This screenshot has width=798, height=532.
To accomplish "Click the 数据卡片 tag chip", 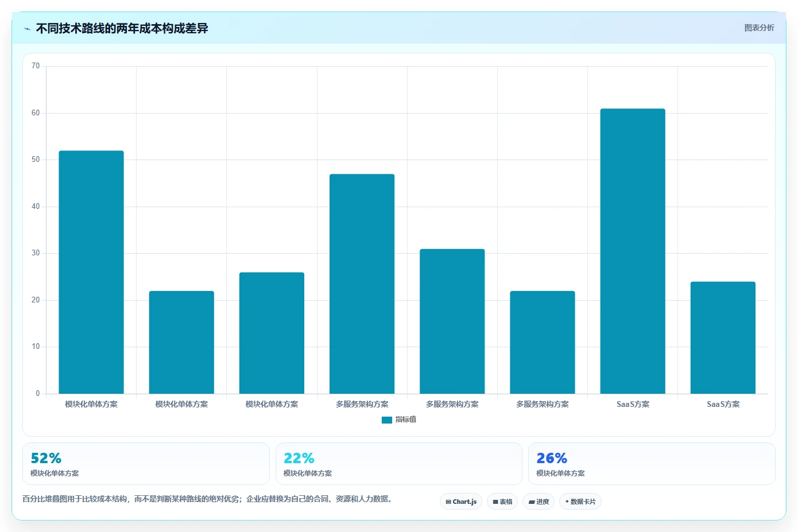I will tap(580, 502).
